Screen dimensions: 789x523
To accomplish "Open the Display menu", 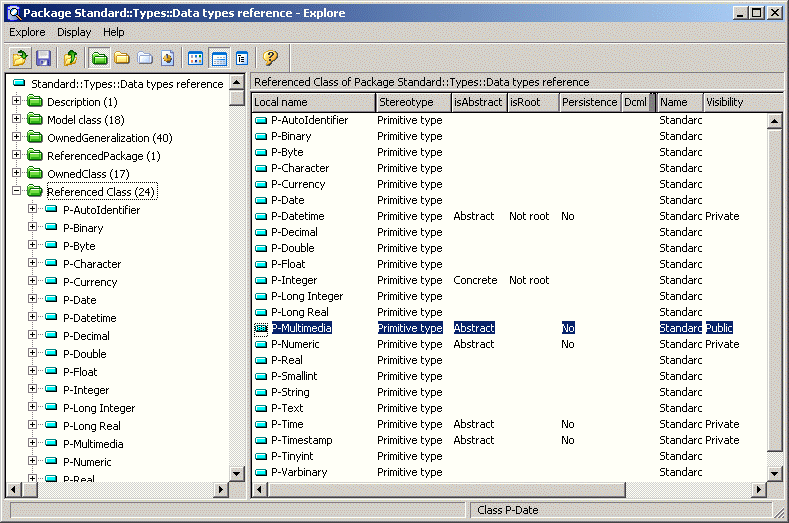I will point(74,32).
